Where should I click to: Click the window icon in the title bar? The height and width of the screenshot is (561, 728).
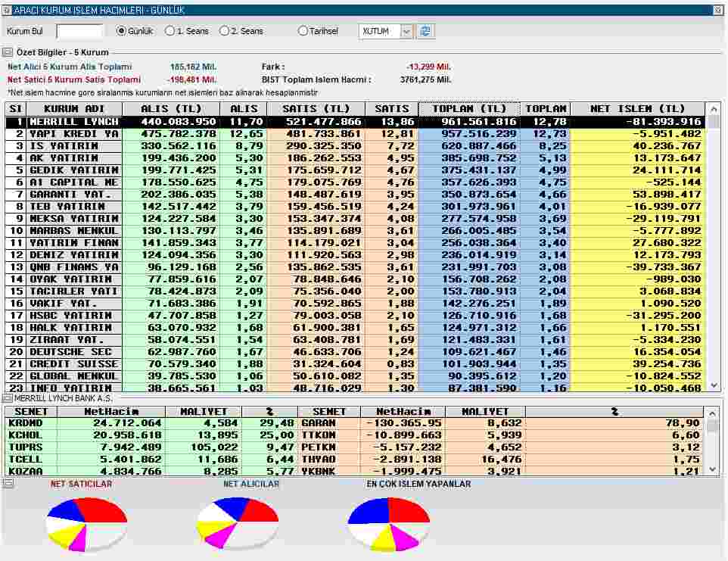(7, 10)
